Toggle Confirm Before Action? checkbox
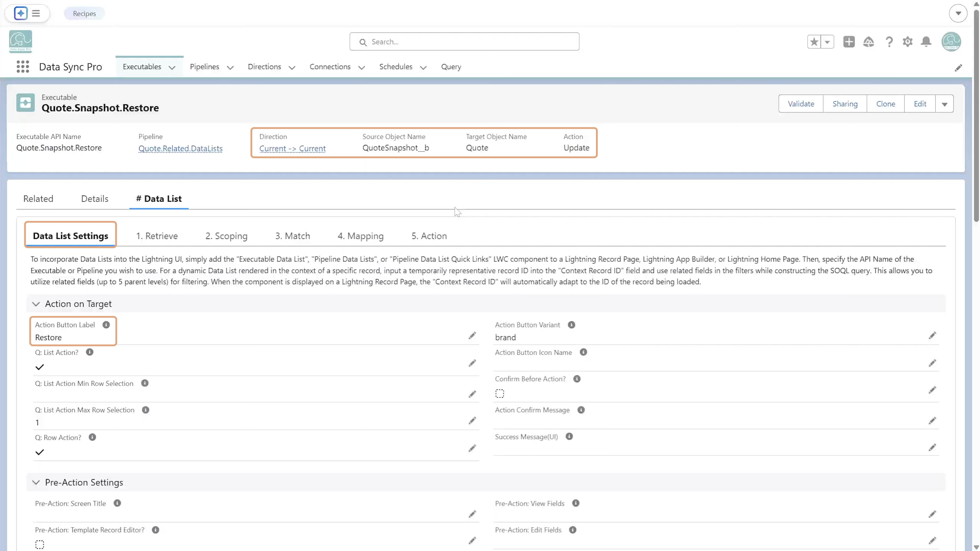The image size is (980, 551). (x=499, y=394)
